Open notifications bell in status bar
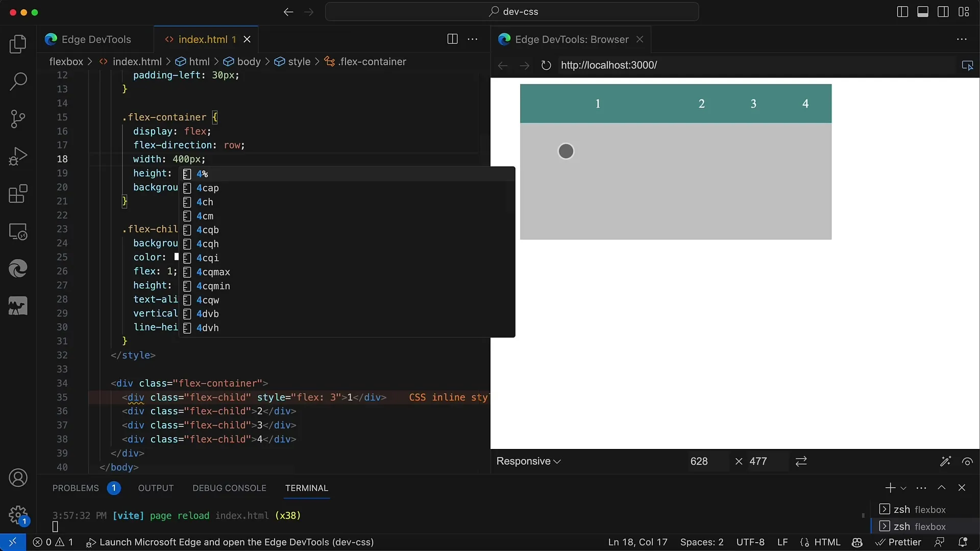Screen dimensions: 980x551 click(x=963, y=542)
